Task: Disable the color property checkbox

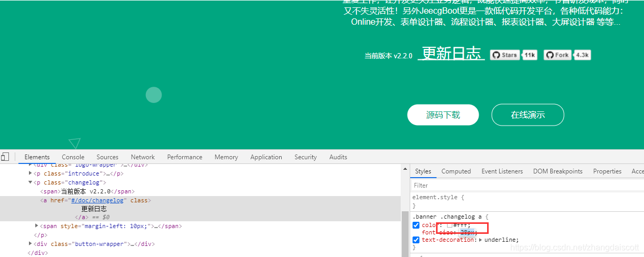Action: click(416, 225)
